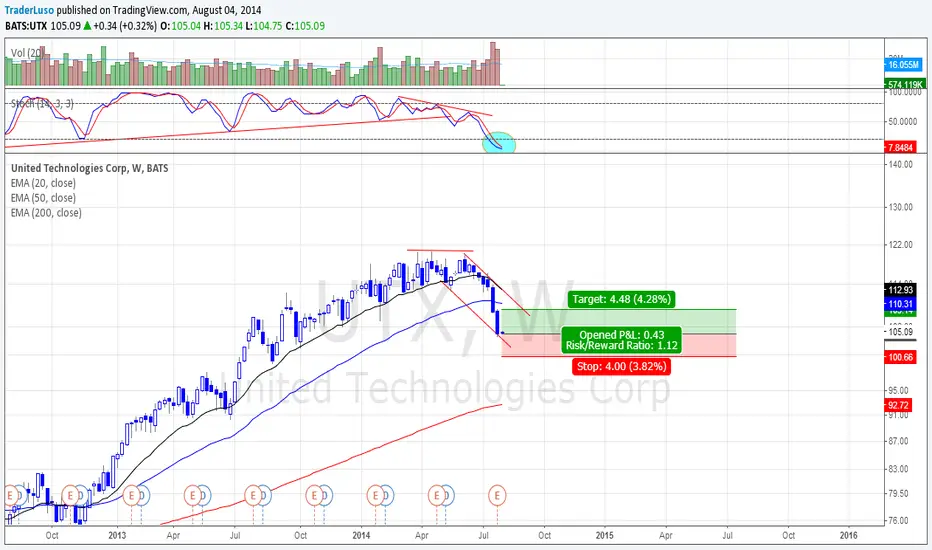This screenshot has width=932, height=550.
Task: Click the green target zone of position
Action: pyautogui.click(x=618, y=322)
